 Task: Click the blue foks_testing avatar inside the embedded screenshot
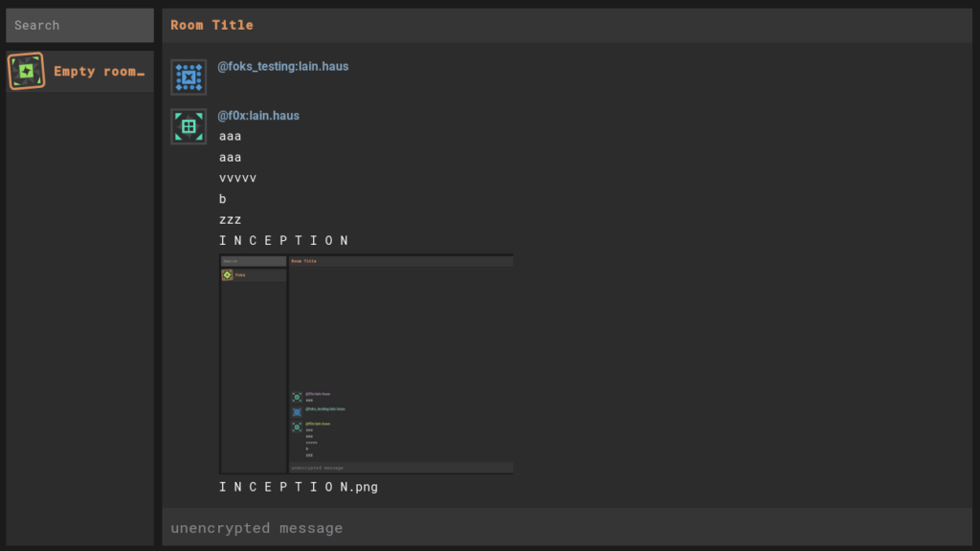[297, 411]
